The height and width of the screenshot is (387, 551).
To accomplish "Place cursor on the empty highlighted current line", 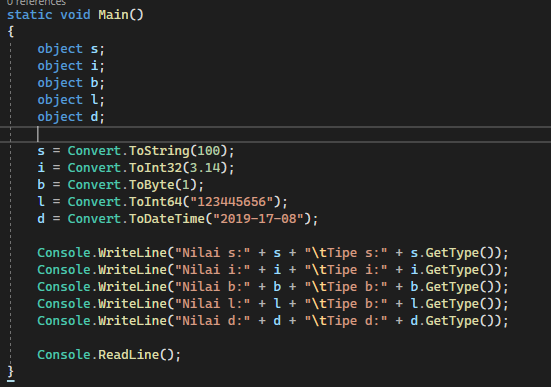I will [276, 134].
